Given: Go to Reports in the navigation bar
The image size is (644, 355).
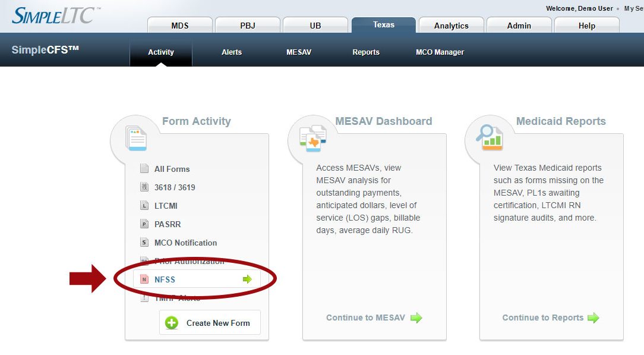Looking at the screenshot, I should 366,52.
